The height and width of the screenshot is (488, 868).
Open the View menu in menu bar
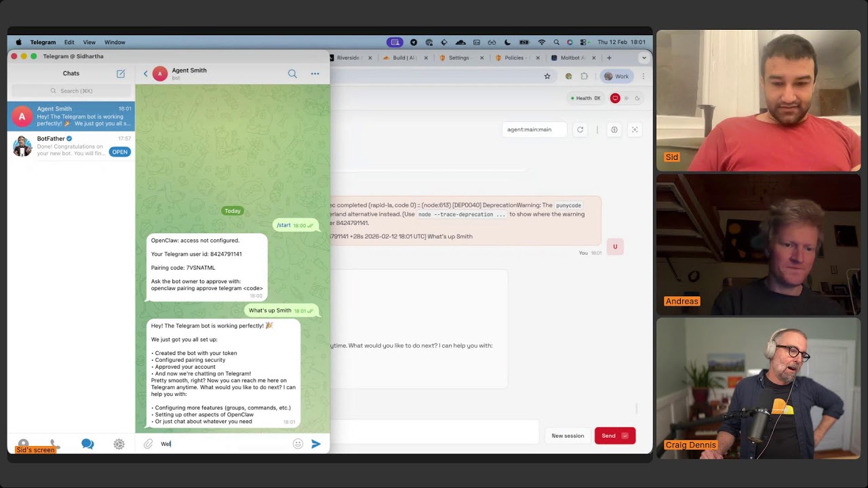click(89, 42)
